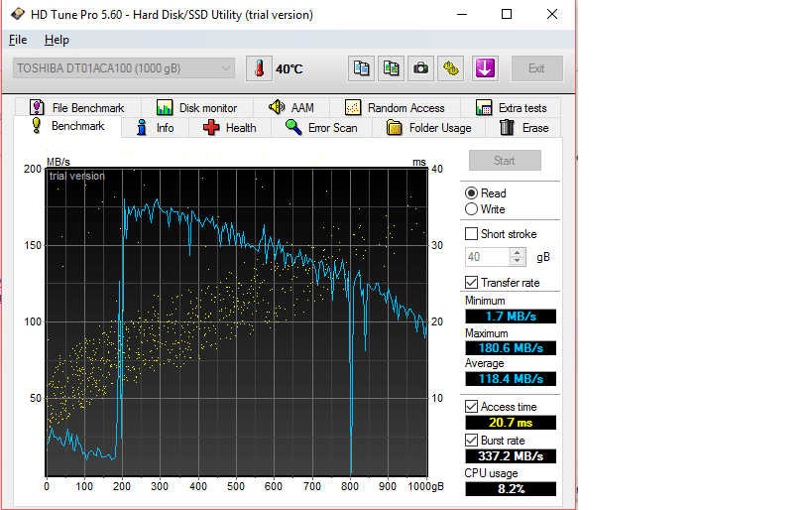Expand the TOSHIBA DT01ACA100 drive dropdown
812x510 pixels.
(x=124, y=68)
